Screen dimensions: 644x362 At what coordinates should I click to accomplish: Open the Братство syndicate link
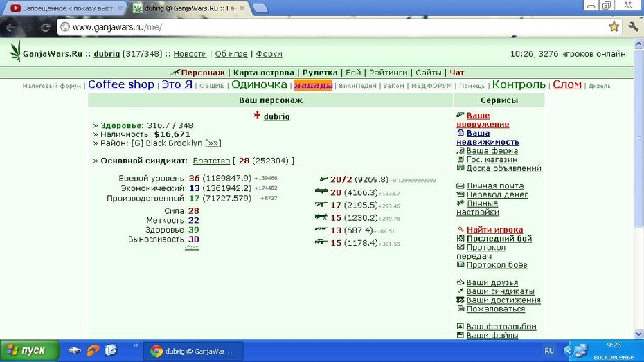pyautogui.click(x=211, y=161)
